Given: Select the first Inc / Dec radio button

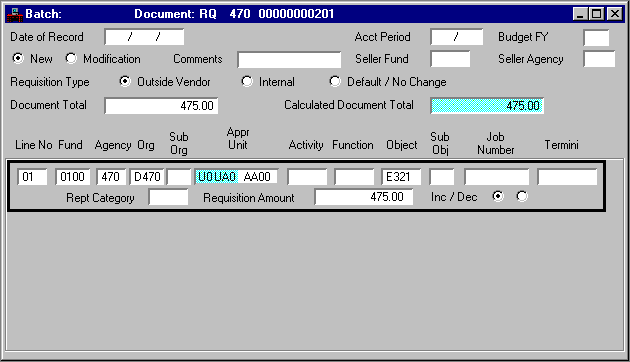Looking at the screenshot, I should [498, 196].
